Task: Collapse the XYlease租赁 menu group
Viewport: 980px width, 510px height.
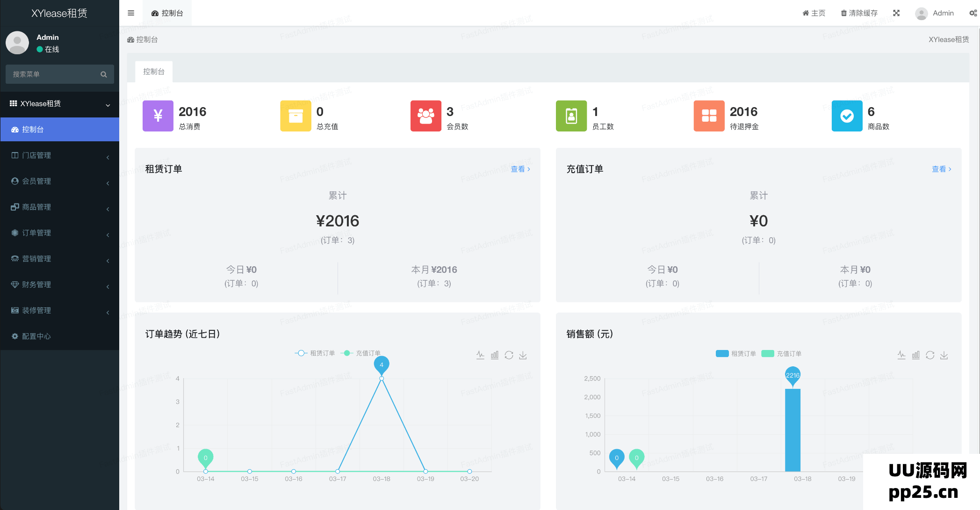Action: click(x=59, y=104)
